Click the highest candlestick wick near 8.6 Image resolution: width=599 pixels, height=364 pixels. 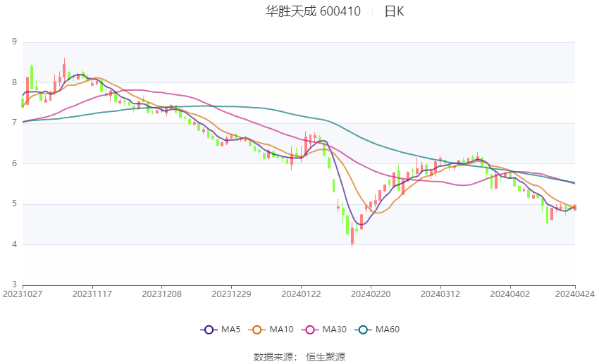[64, 70]
